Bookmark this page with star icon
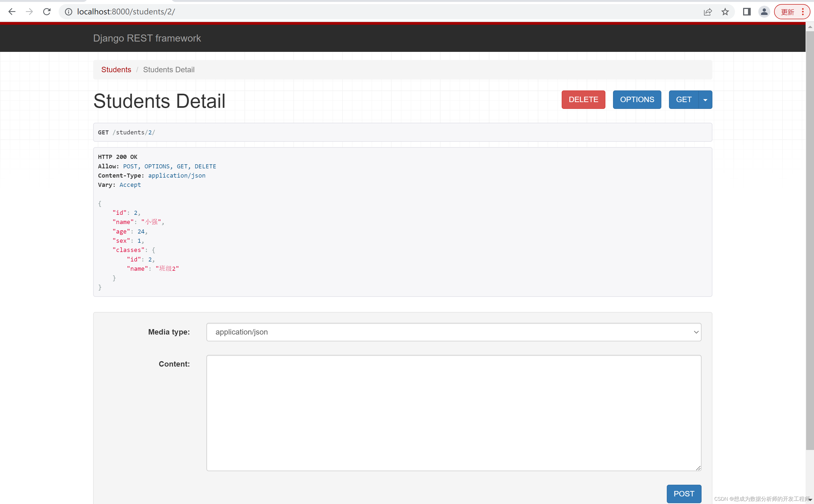Image resolution: width=814 pixels, height=504 pixels. (725, 12)
